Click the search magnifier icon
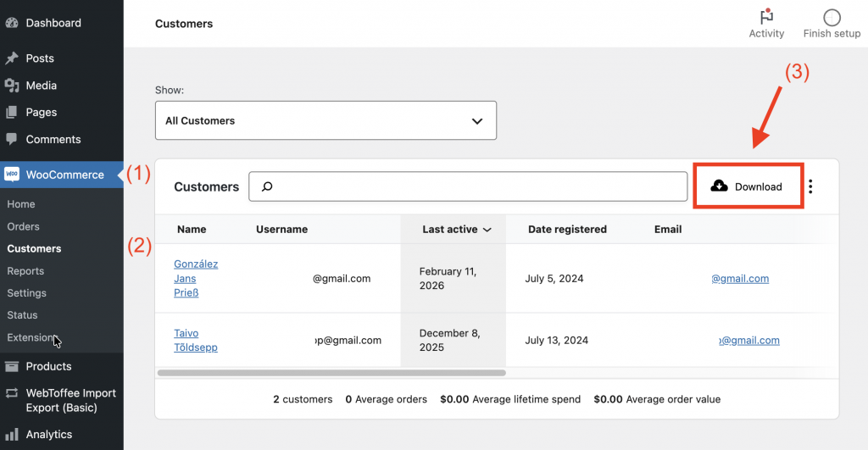The image size is (868, 450). 267,186
